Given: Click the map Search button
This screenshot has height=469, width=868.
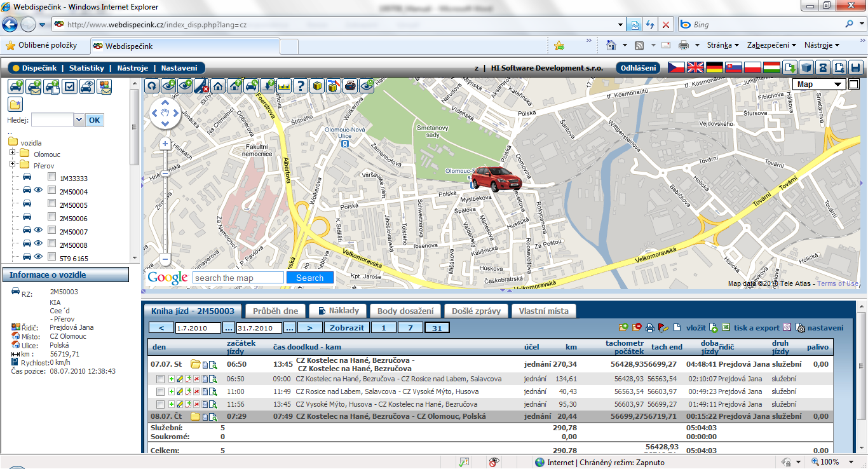Looking at the screenshot, I should [x=310, y=278].
